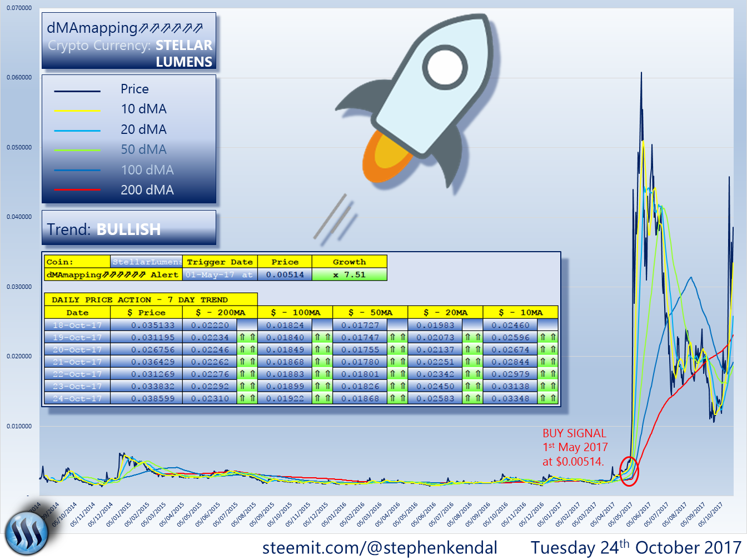Click the Growth value 'x 7.51' cell
747x560 pixels.
(350, 274)
